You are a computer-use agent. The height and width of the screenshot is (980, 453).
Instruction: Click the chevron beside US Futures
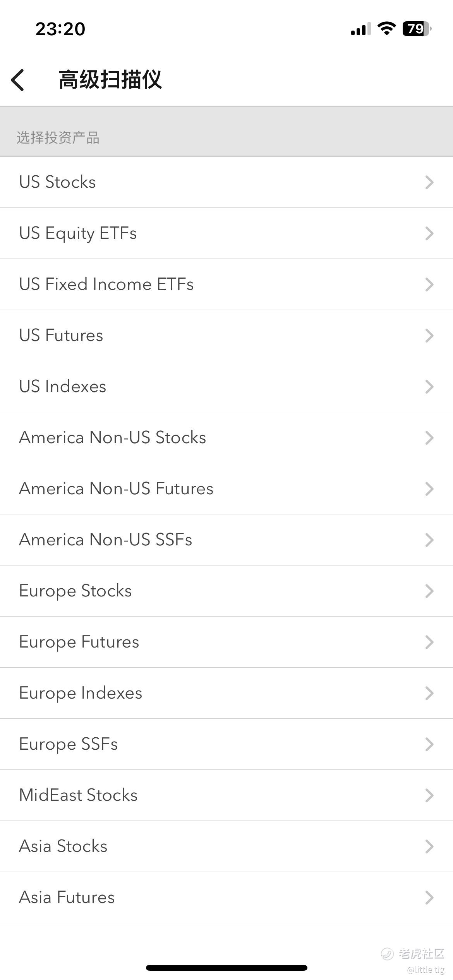coord(429,336)
